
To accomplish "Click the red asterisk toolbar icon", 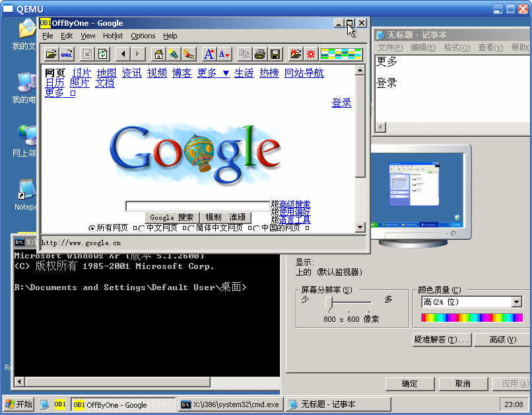I will pos(311,54).
